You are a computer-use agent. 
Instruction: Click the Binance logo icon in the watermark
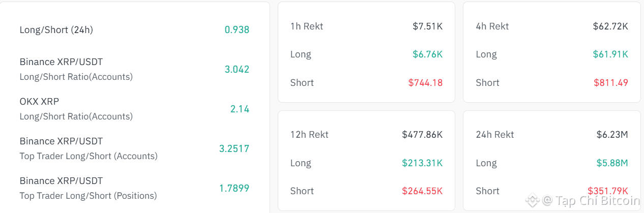533,200
